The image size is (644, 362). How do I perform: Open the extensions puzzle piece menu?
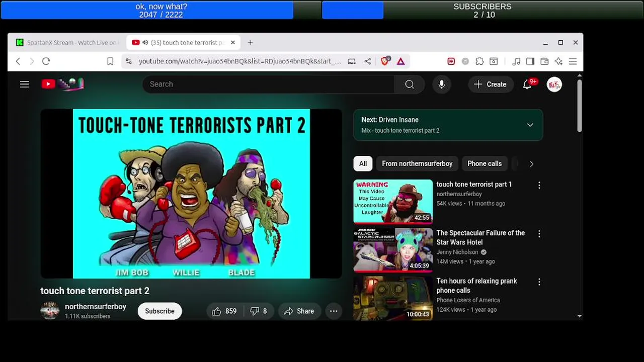[x=479, y=61]
